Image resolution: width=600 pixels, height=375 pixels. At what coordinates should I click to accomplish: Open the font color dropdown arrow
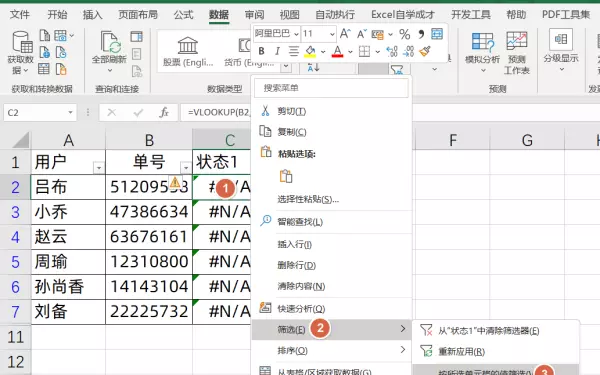tap(350, 51)
